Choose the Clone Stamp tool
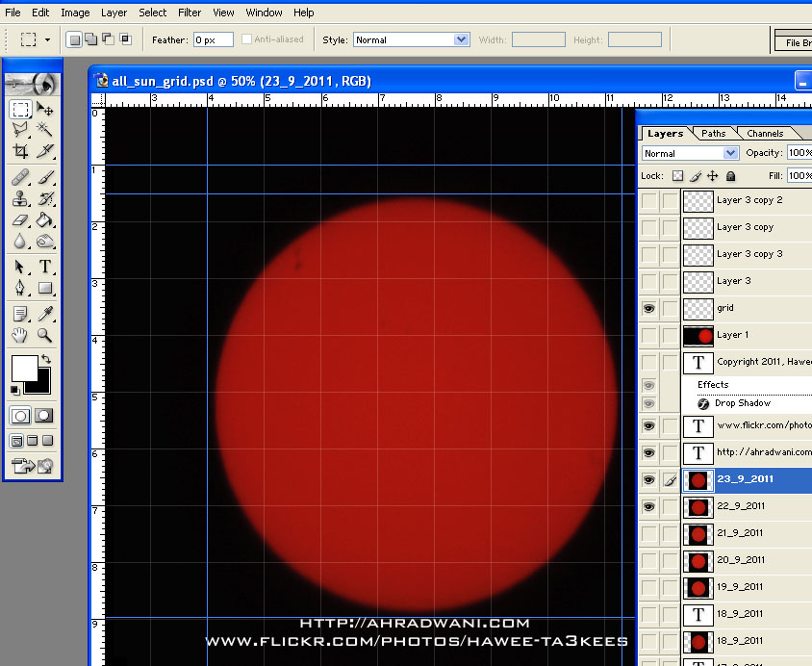This screenshot has width=812, height=666. pos(20,199)
